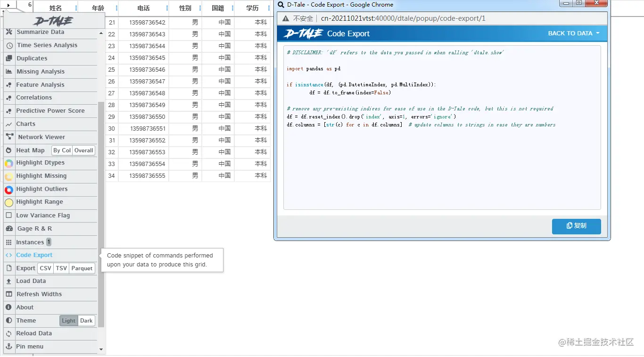Viewport: 644px width, 357px height.
Task: Click the code export text area
Action: (x=442, y=127)
